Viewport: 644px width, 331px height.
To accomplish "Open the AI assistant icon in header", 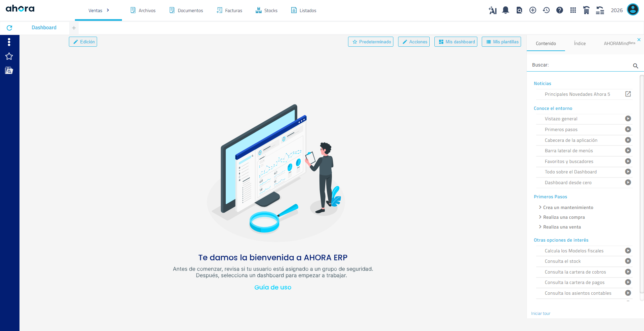I will click(492, 10).
